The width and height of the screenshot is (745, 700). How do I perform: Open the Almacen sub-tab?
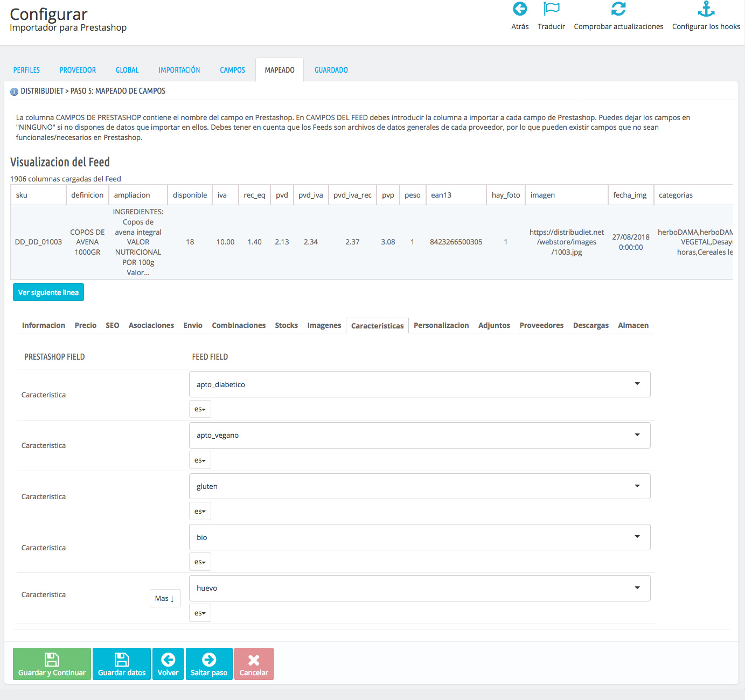(633, 325)
